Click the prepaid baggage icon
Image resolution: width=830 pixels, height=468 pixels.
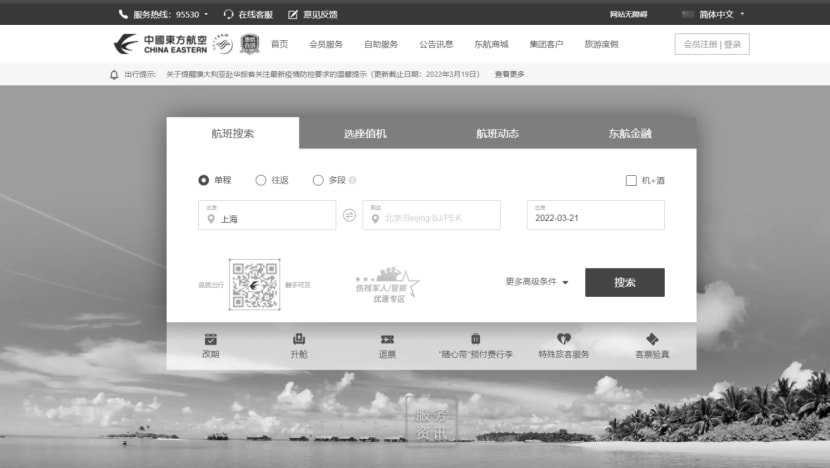[475, 339]
